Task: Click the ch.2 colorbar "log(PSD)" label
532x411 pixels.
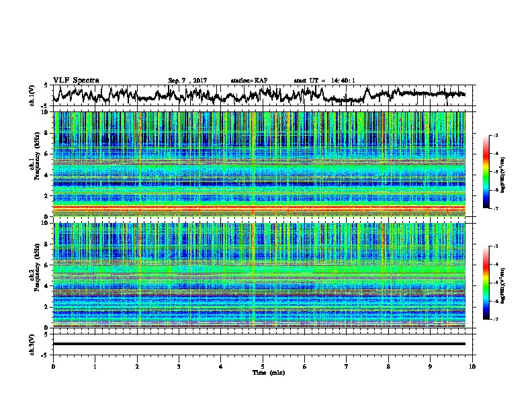Action: coord(503,285)
